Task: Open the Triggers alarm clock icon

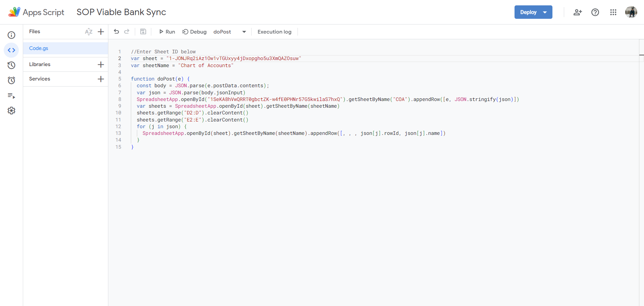Action: click(x=11, y=80)
